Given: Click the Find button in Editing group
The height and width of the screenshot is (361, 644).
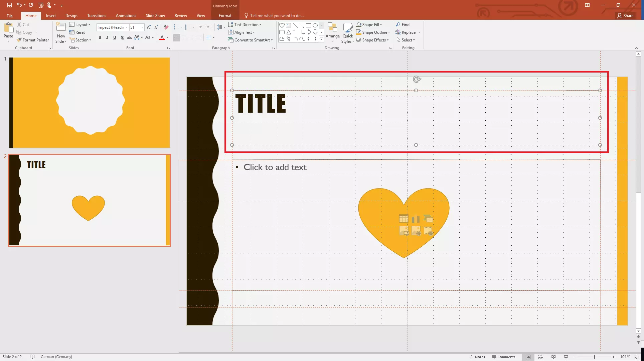Looking at the screenshot, I should (x=403, y=24).
